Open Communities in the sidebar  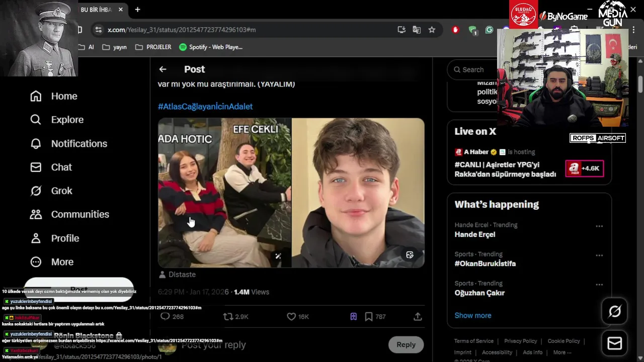69,214
